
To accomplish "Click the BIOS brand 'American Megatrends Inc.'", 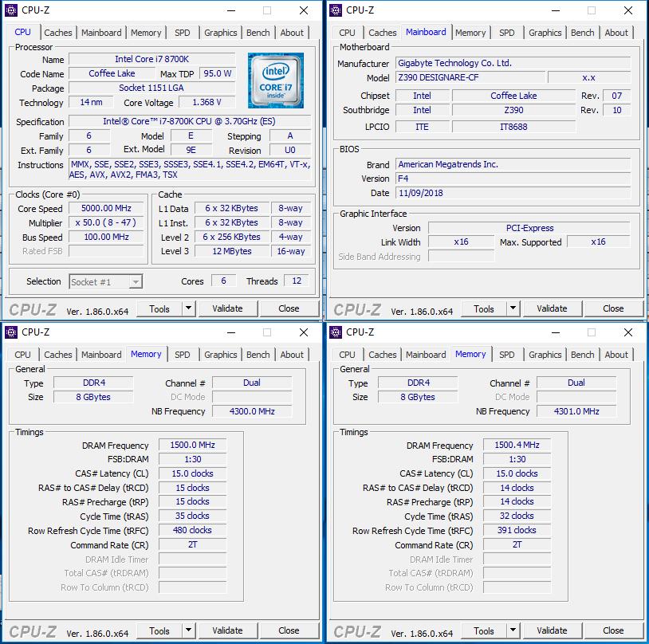I will click(x=513, y=164).
